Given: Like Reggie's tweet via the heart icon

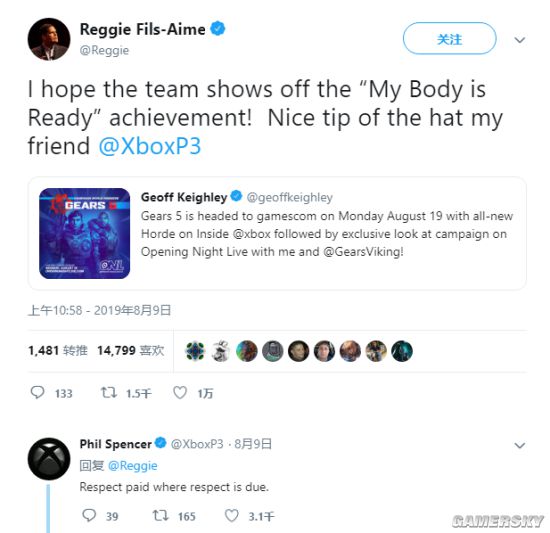Looking at the screenshot, I should pos(180,392).
